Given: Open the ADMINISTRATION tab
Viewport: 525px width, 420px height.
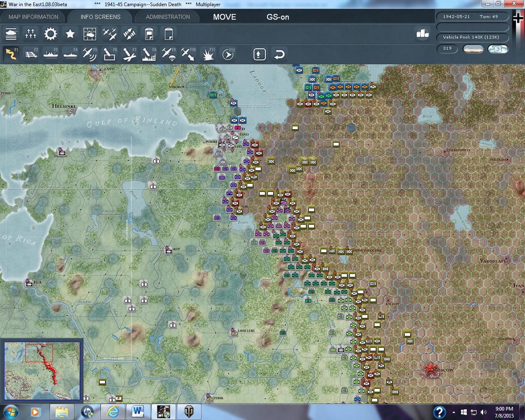Looking at the screenshot, I should click(168, 17).
